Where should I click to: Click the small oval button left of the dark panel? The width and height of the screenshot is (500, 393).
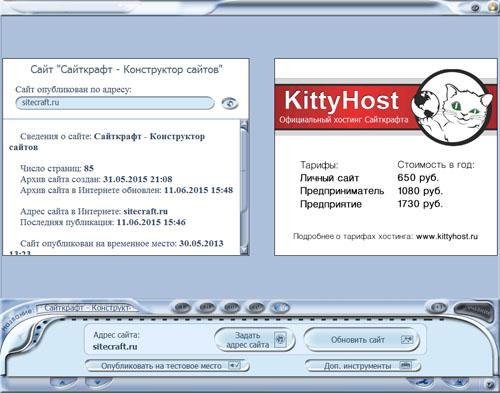click(438, 307)
